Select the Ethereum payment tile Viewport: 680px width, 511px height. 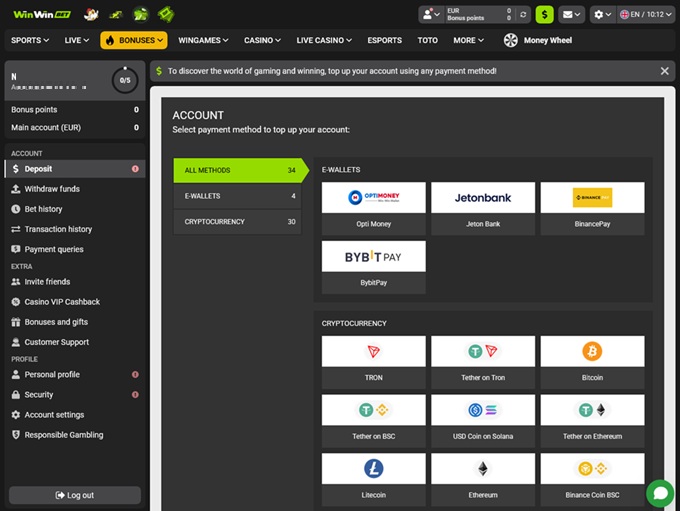pos(483,475)
